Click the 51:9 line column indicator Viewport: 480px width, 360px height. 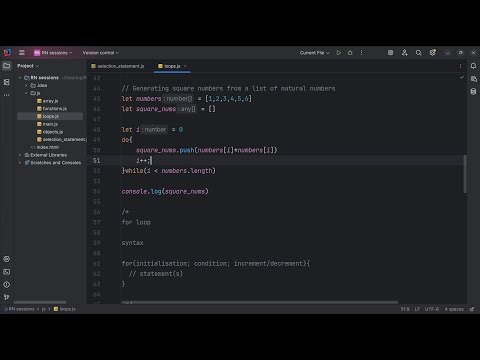click(x=405, y=309)
